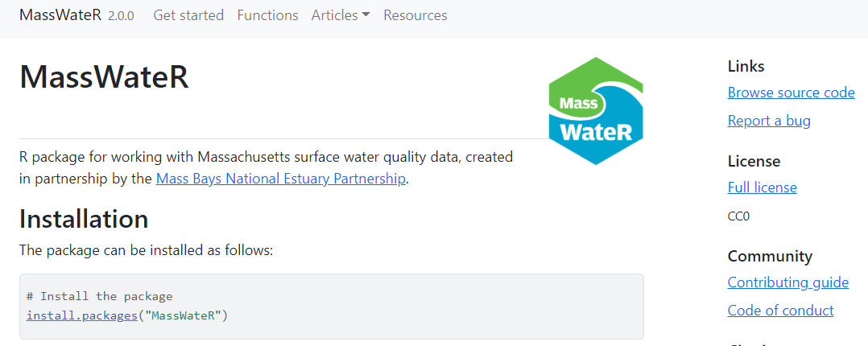Click the Installation section heading
This screenshot has height=346, width=868.
[x=84, y=219]
